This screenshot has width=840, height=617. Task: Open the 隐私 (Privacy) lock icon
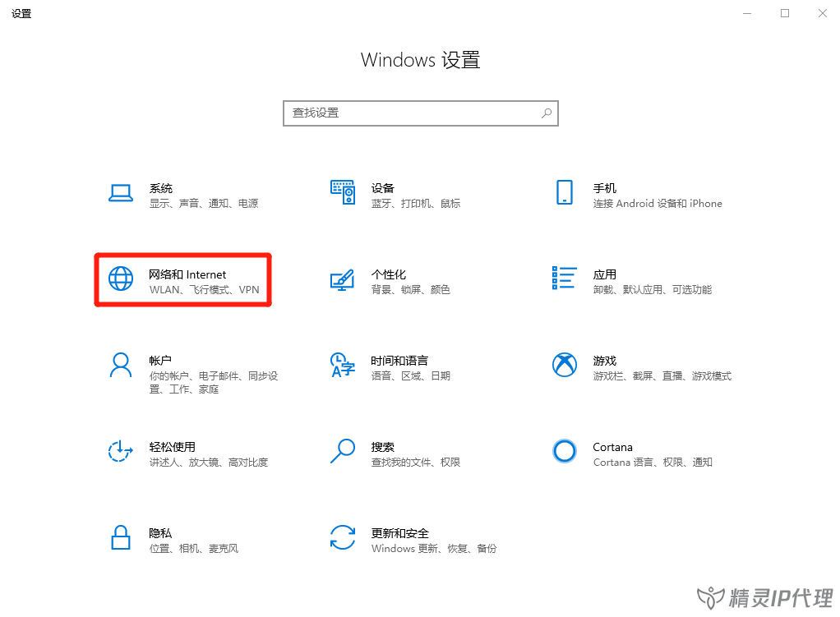point(121,538)
